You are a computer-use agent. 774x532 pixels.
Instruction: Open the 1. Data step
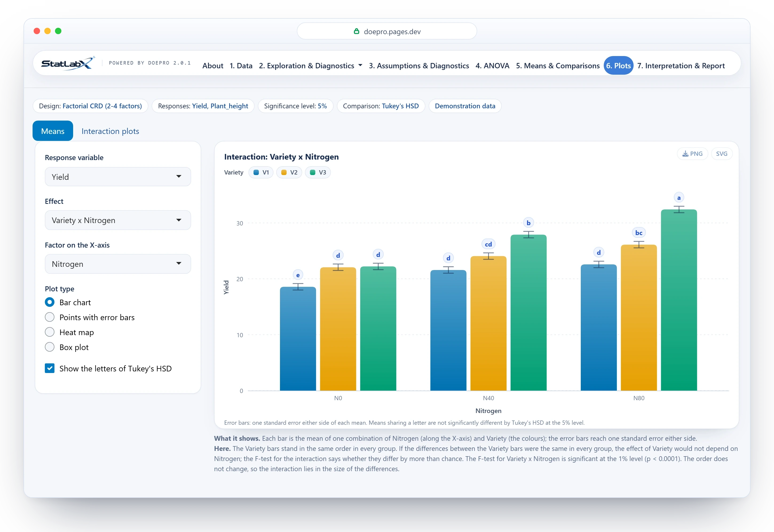pyautogui.click(x=241, y=66)
